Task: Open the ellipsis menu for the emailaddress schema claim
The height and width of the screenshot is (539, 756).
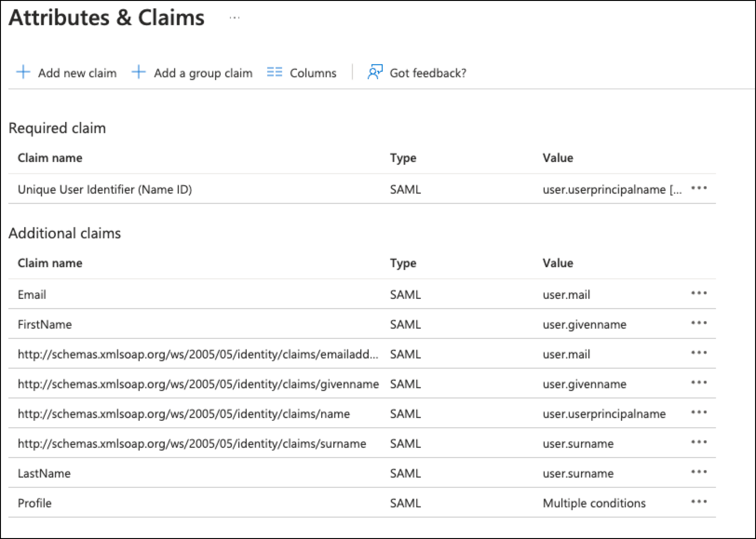Action: pos(698,352)
